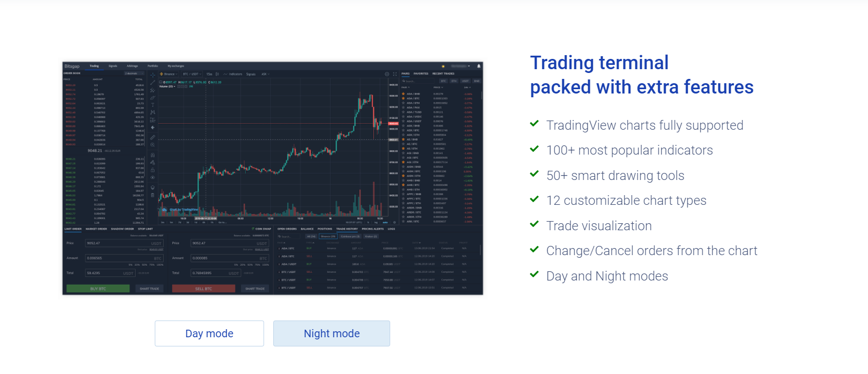The width and height of the screenshot is (868, 374).
Task: Click the trade history search field
Action: click(289, 236)
